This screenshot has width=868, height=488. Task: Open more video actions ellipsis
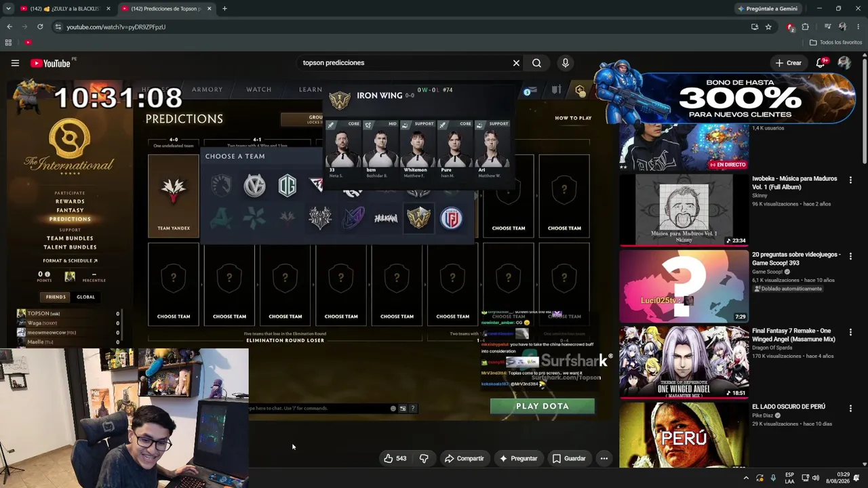604,458
